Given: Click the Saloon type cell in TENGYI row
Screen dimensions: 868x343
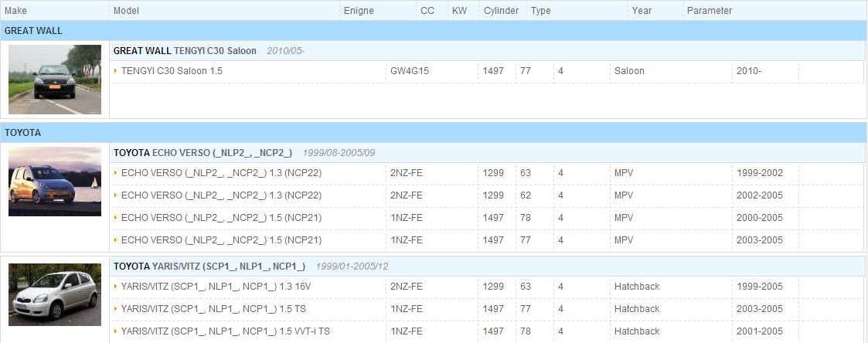Looking at the screenshot, I should click(x=629, y=71).
